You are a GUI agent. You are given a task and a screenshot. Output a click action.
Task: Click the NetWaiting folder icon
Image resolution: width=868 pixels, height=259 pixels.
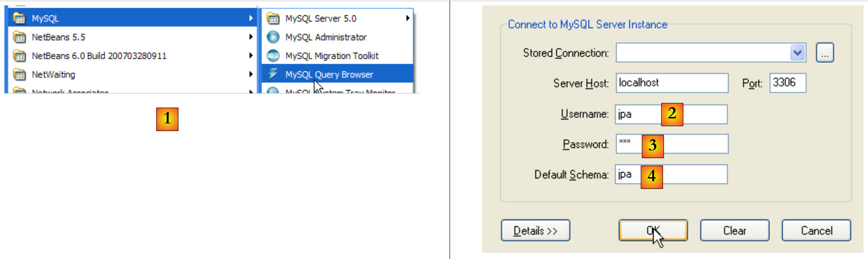tap(19, 74)
